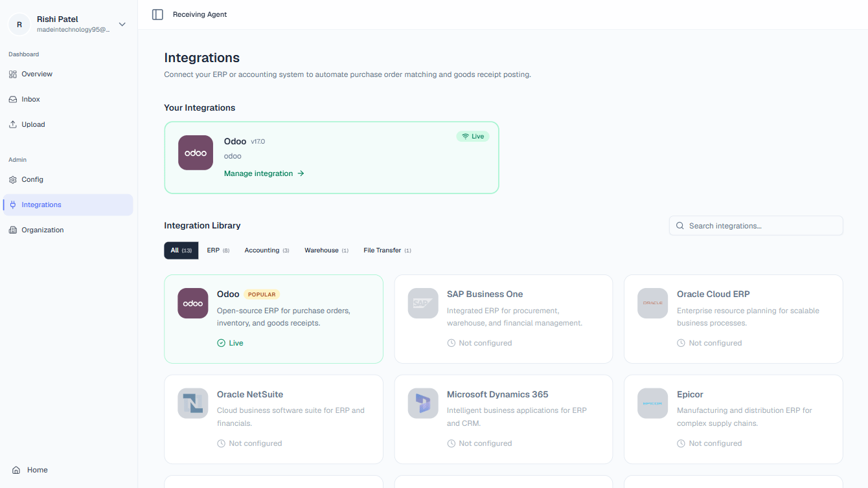Click the SAP Not configured clock icon
Viewport: 868px width, 488px height.
point(451,343)
